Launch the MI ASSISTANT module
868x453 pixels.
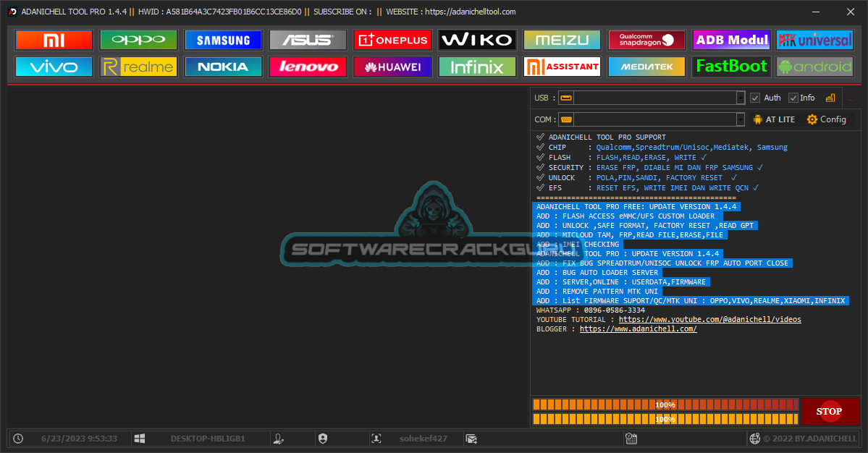562,67
